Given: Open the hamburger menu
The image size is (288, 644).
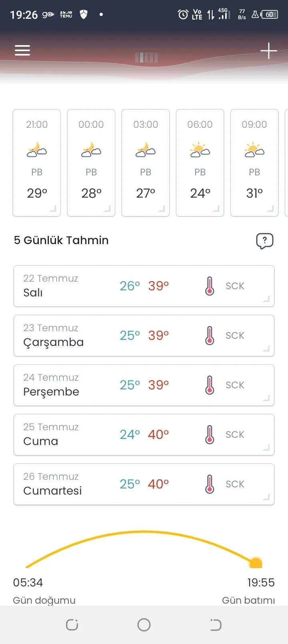Looking at the screenshot, I should (22, 50).
